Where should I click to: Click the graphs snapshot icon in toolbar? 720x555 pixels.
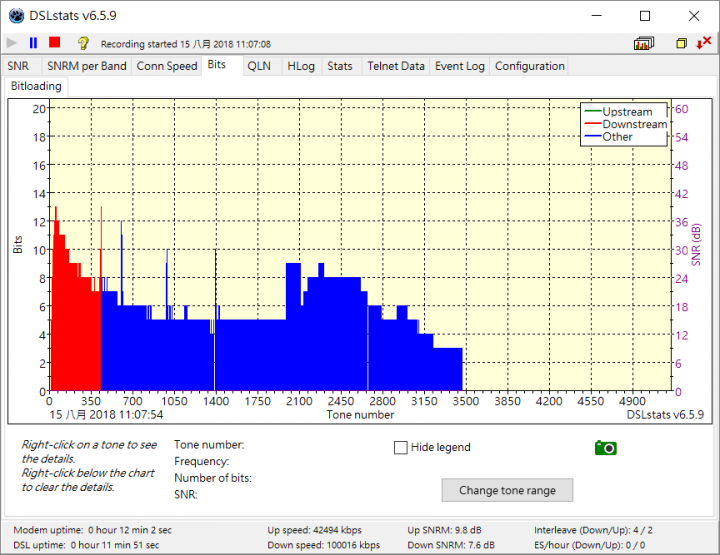point(644,43)
